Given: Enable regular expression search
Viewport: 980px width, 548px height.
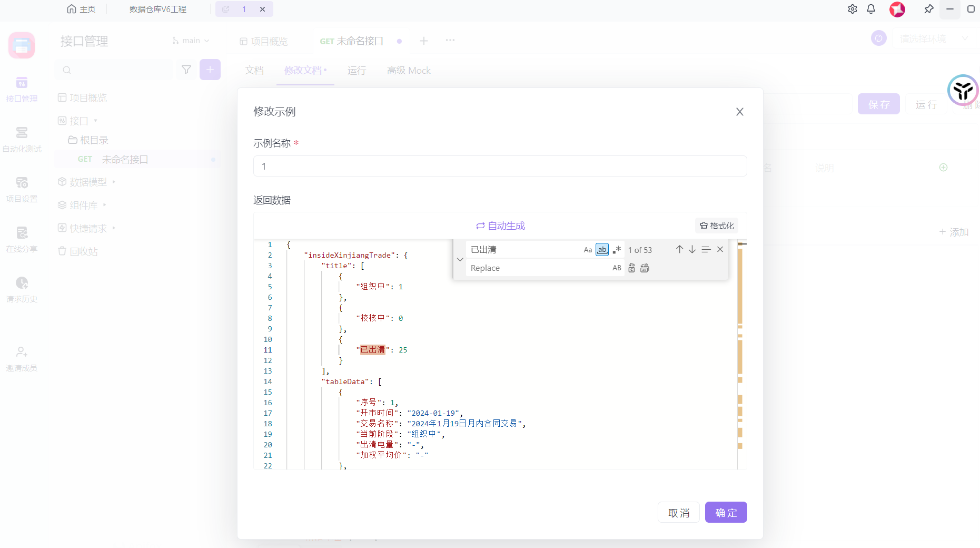Looking at the screenshot, I should pyautogui.click(x=617, y=250).
